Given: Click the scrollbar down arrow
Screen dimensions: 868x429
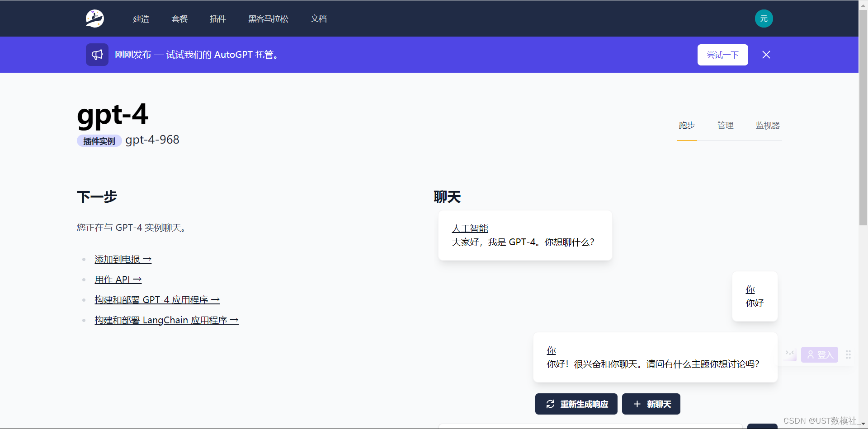Looking at the screenshot, I should click(863, 424).
